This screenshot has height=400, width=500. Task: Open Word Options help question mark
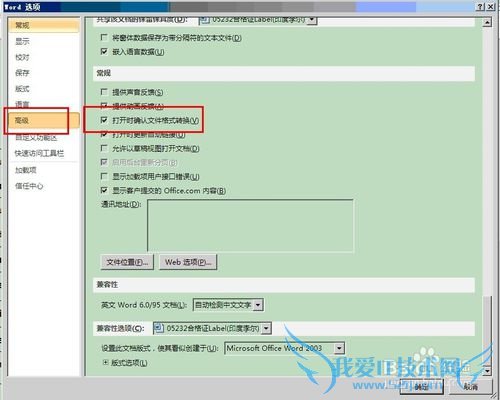tap(480, 7)
